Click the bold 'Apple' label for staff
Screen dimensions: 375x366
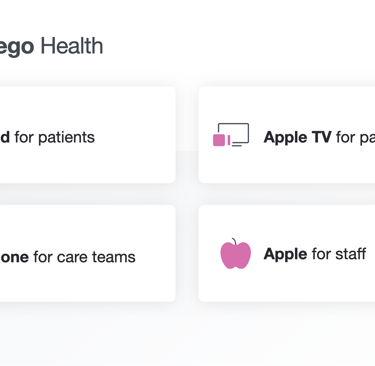tap(285, 254)
